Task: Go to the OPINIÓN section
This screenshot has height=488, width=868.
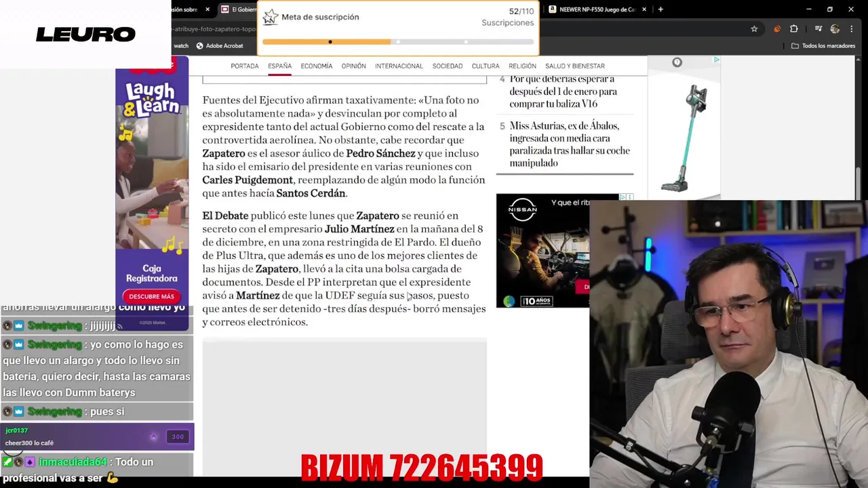Action: [x=353, y=66]
